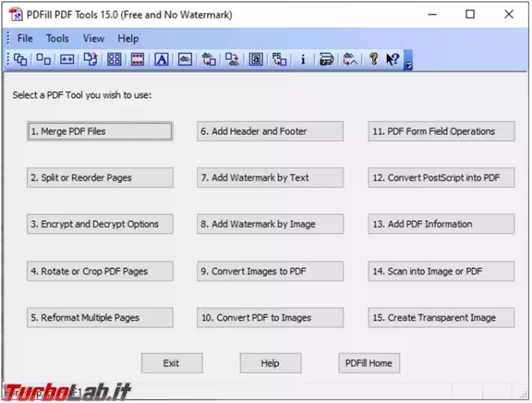Click the Scan into Image or PDF toolbar icon
The height and width of the screenshot is (403, 532).
tap(327, 60)
